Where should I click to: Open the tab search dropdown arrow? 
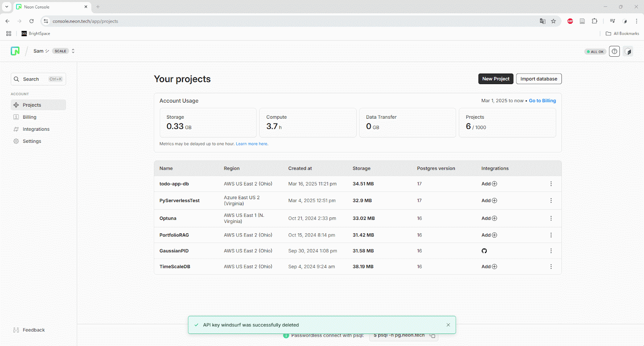[x=6, y=7]
